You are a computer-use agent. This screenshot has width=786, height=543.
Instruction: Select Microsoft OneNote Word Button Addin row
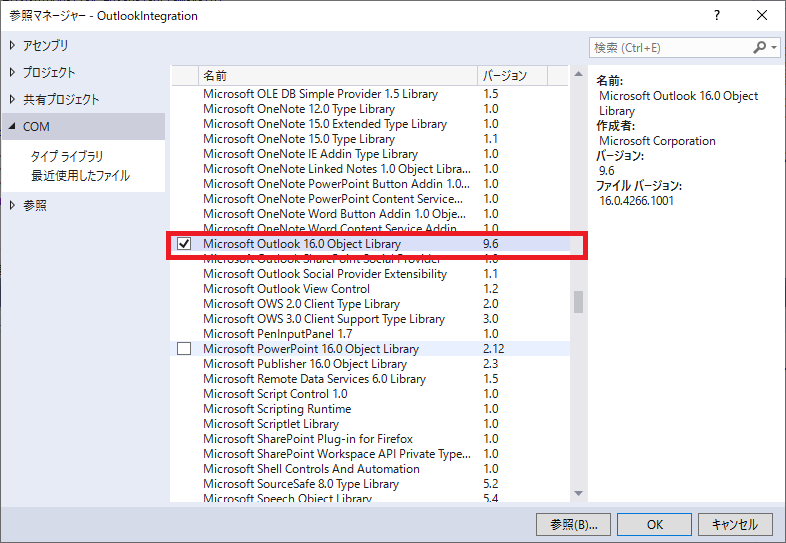point(370,214)
